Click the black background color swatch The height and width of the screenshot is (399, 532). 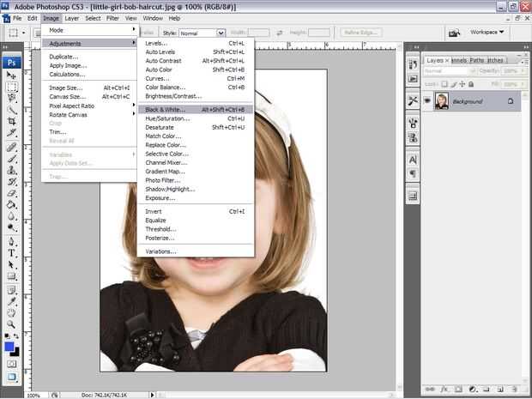(16, 353)
